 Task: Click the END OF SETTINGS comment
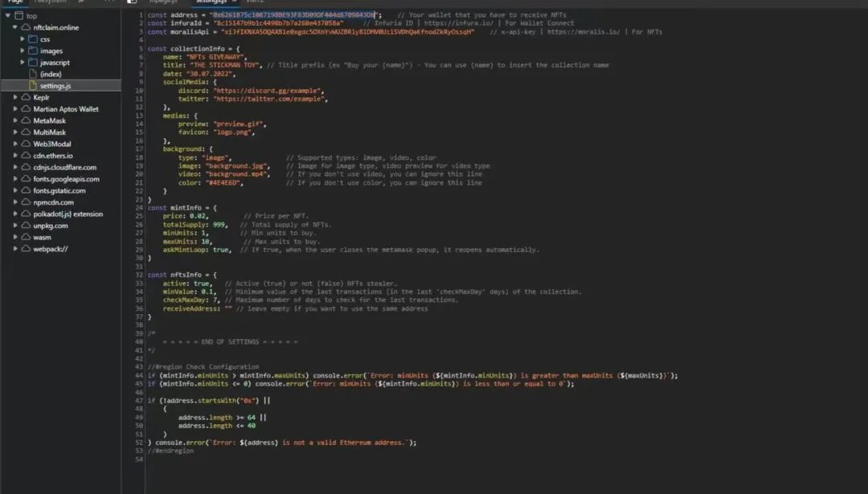coord(230,342)
